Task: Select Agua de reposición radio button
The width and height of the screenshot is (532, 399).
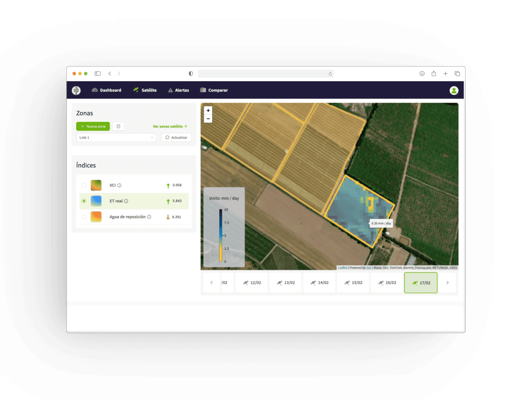Action: coord(84,217)
